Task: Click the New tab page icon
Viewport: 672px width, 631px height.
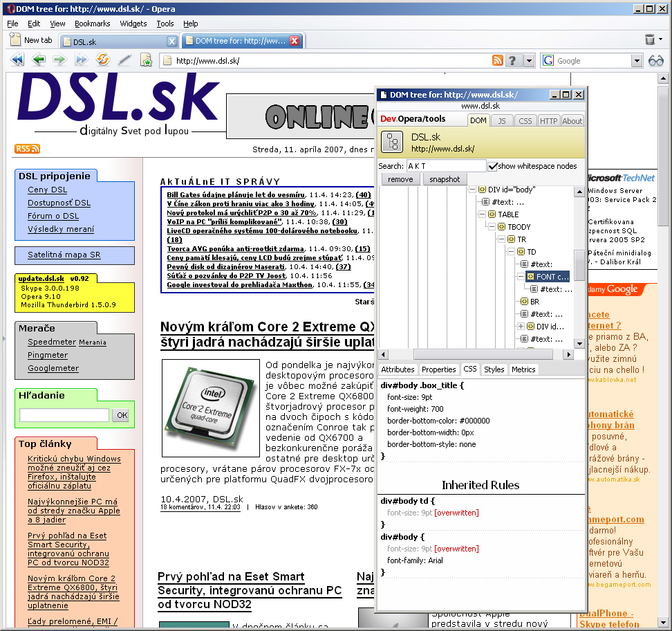Action: click(x=15, y=39)
